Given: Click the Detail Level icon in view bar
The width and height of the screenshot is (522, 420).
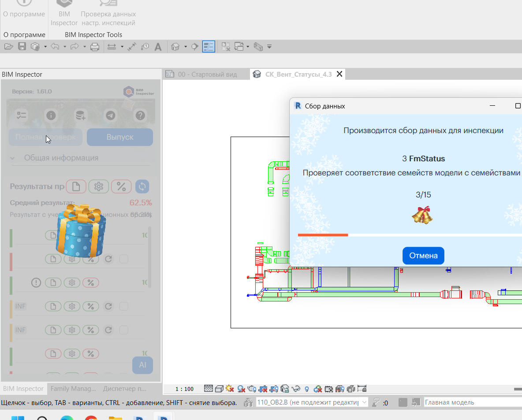Looking at the screenshot, I should pyautogui.click(x=209, y=388).
